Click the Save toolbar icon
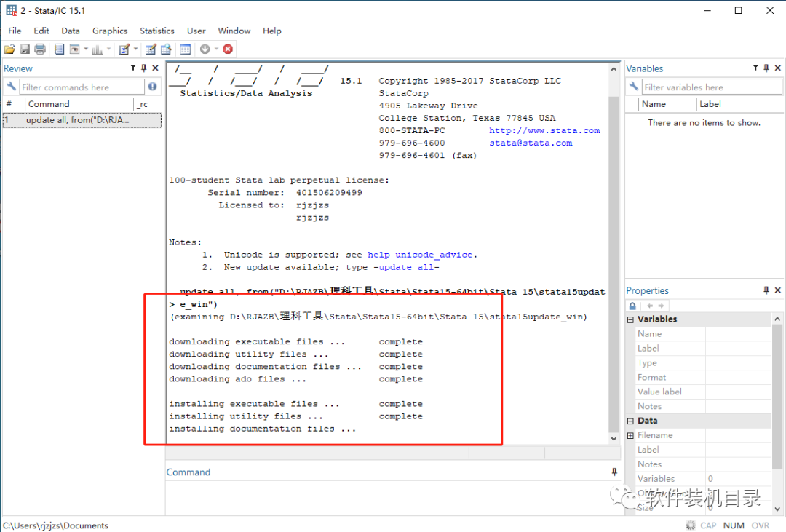Screen dimensions: 786x532 pos(25,49)
